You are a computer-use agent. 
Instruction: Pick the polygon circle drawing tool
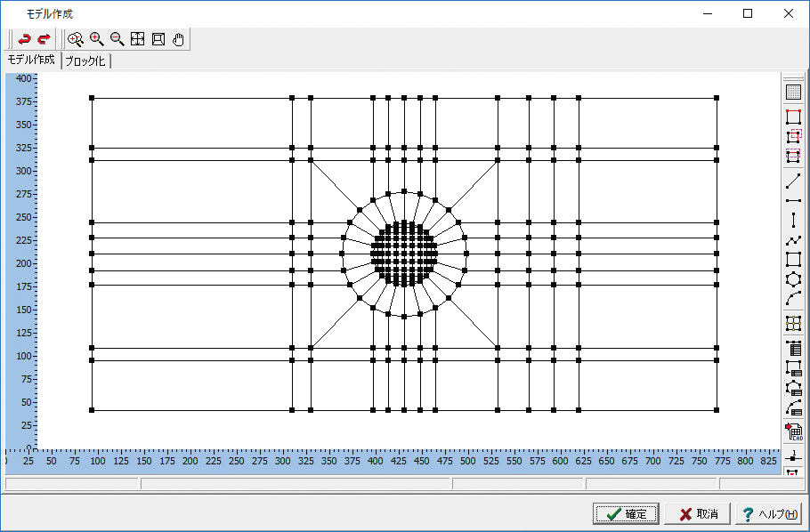tap(793, 279)
